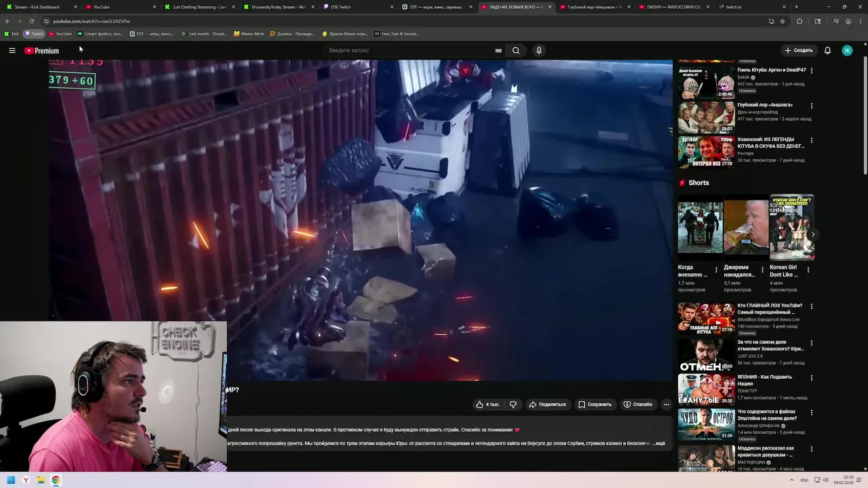Open Jeremy Clarkson short thumbnail
The height and width of the screenshot is (488, 868).
coord(746,227)
